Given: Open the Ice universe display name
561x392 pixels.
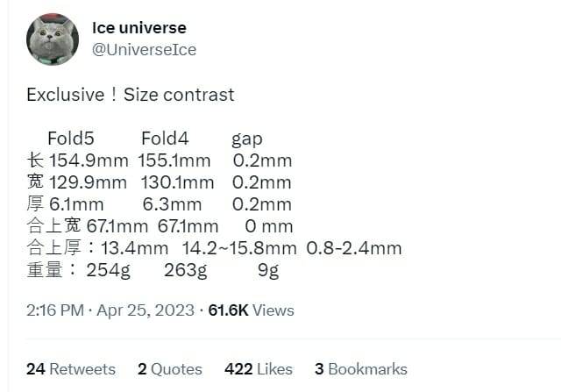Looking at the screenshot, I should pos(138,28).
